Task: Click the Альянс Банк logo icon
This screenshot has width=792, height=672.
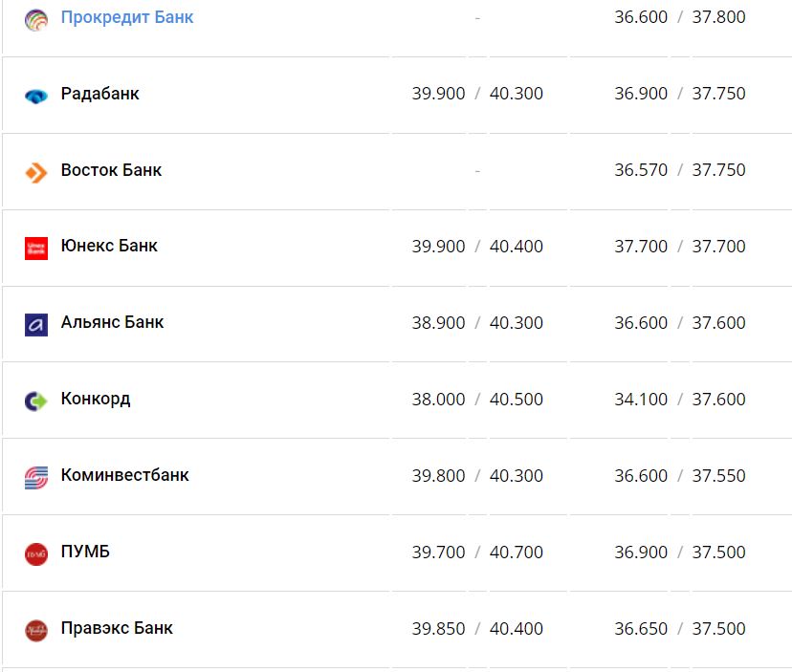Action: coord(36,324)
